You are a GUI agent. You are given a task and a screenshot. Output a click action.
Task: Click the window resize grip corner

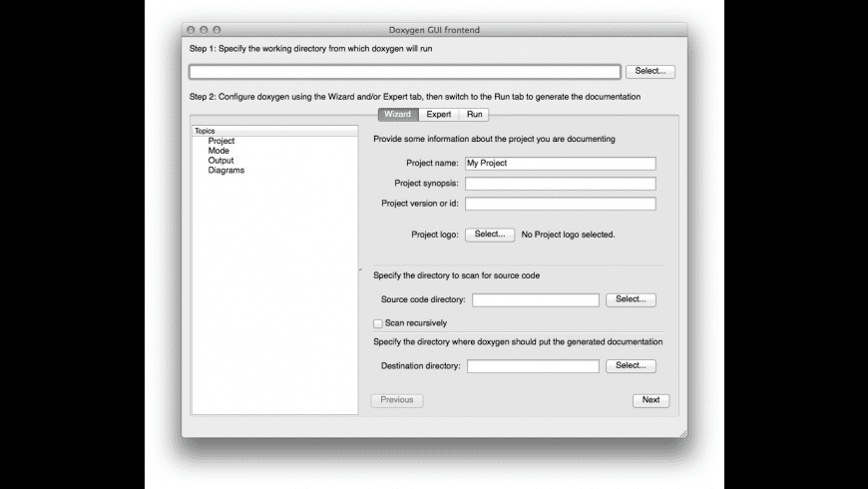(683, 434)
